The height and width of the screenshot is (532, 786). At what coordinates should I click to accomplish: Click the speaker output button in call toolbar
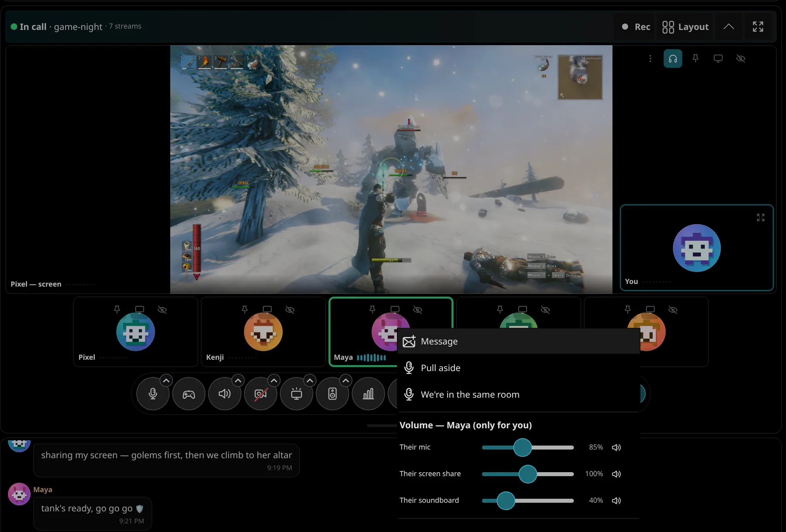pyautogui.click(x=224, y=394)
